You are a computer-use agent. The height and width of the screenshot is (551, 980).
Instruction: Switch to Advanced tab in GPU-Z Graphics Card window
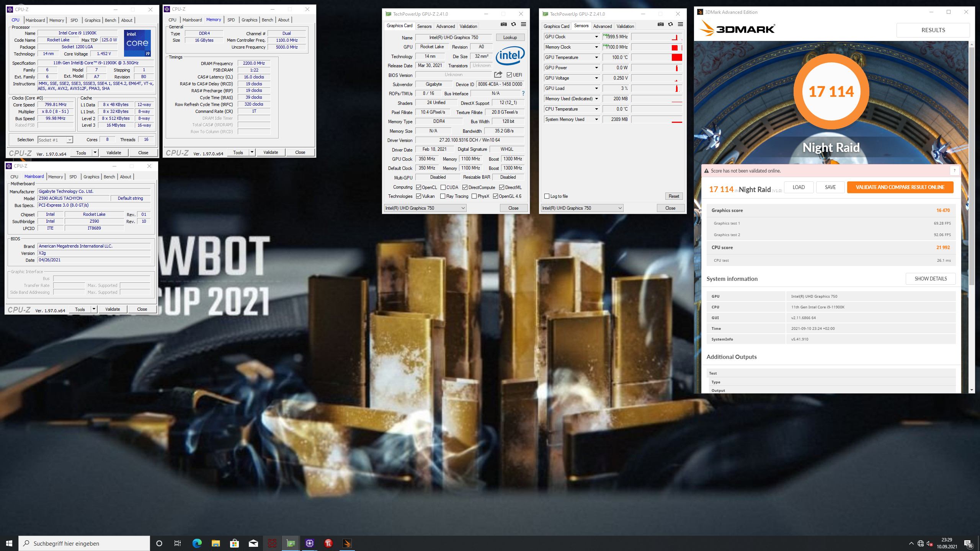point(446,26)
